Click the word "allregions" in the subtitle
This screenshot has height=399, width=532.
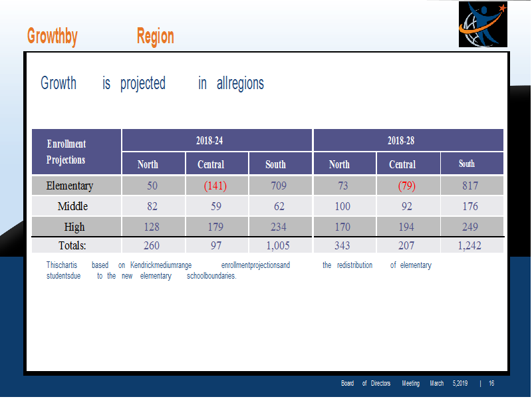pyautogui.click(x=240, y=84)
